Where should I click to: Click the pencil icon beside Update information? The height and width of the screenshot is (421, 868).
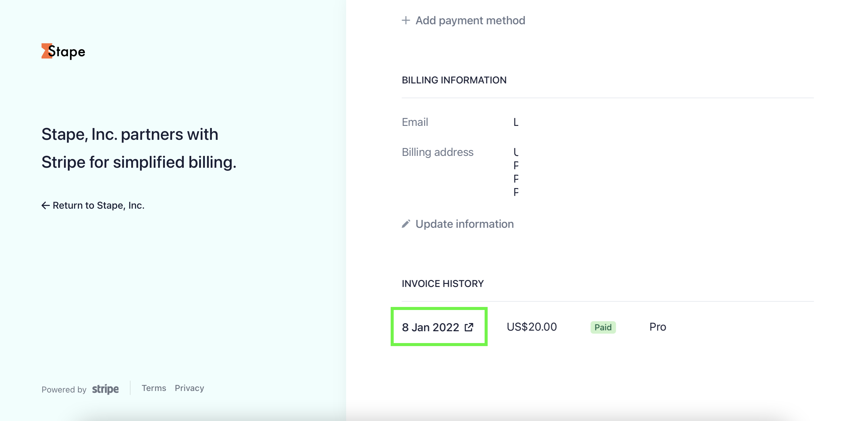click(x=406, y=224)
